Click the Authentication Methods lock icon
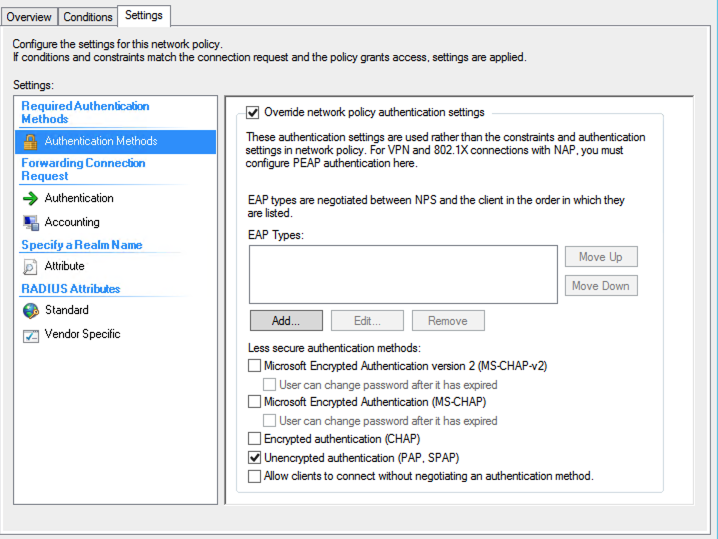This screenshot has height=539, width=718. click(x=30, y=142)
